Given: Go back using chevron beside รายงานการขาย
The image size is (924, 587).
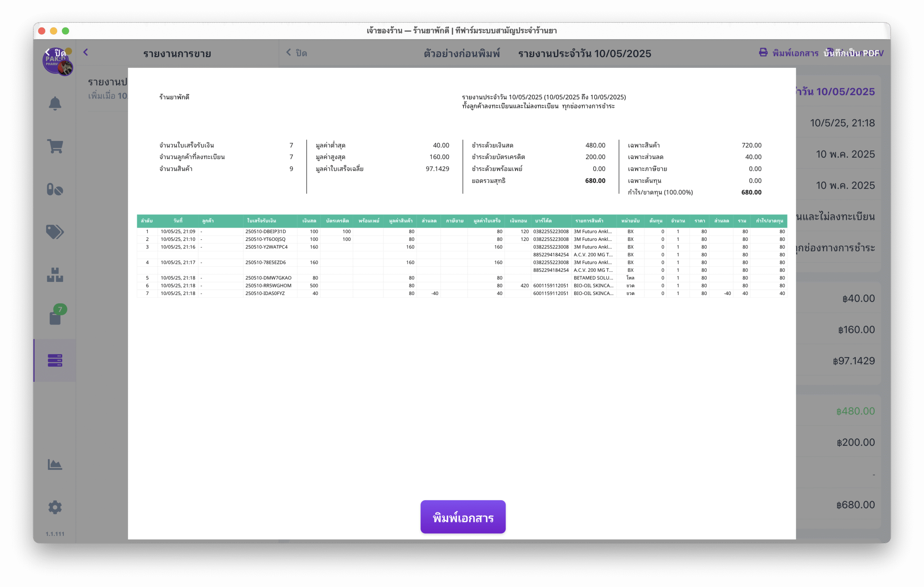Looking at the screenshot, I should click(86, 53).
